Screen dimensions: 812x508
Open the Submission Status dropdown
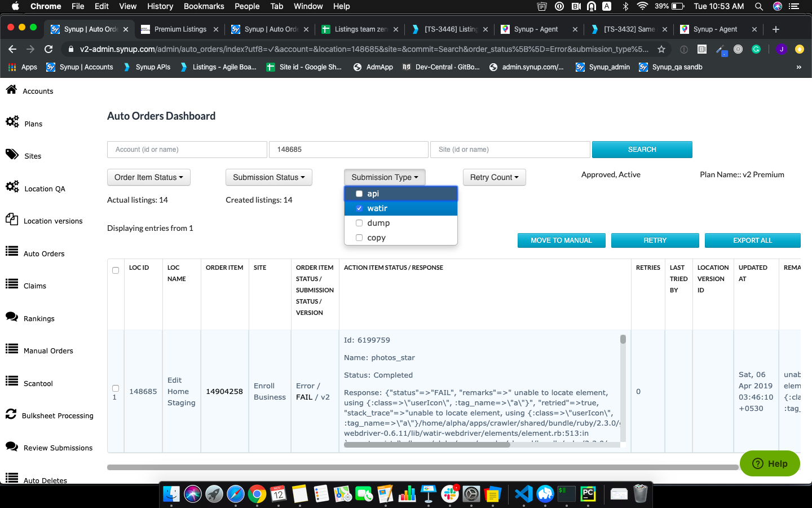(268, 177)
